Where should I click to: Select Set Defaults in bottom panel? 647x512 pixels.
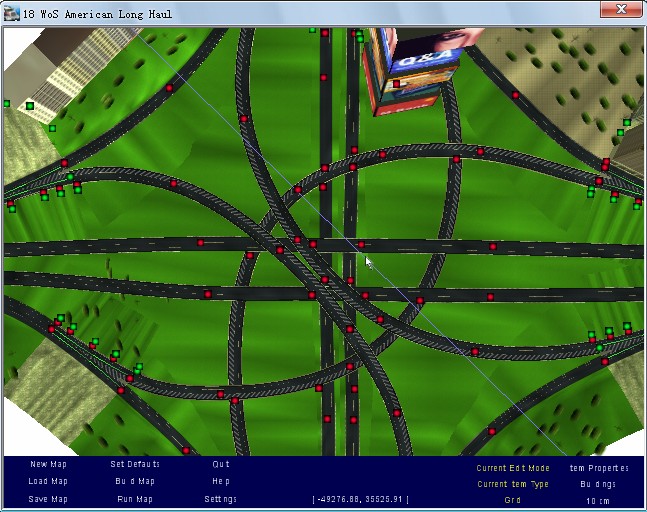tap(135, 465)
